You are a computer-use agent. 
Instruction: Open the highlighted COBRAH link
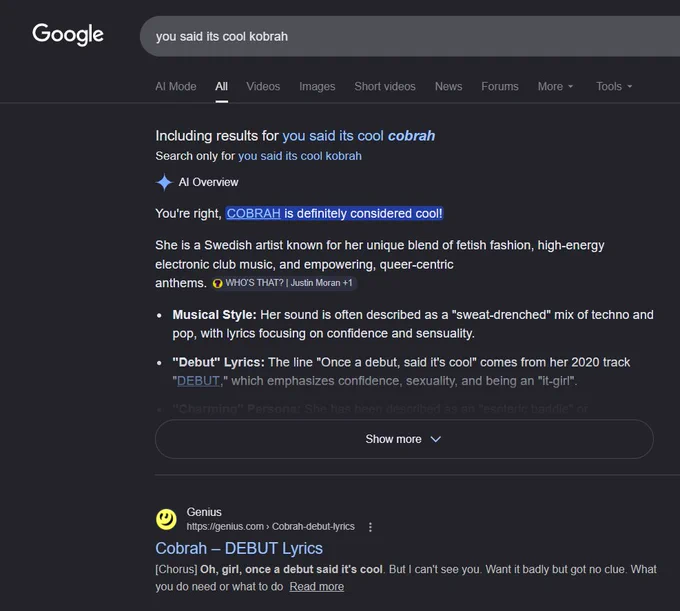tap(253, 213)
